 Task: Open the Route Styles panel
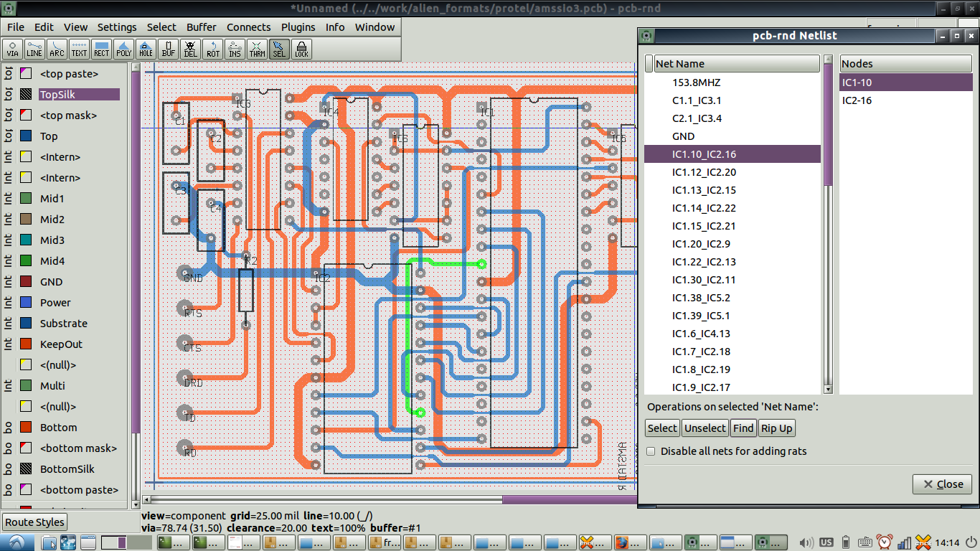pos(34,522)
